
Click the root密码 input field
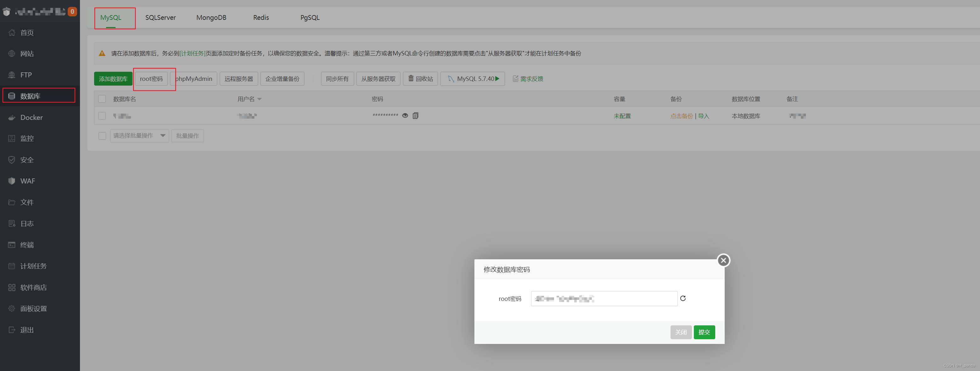pos(604,299)
